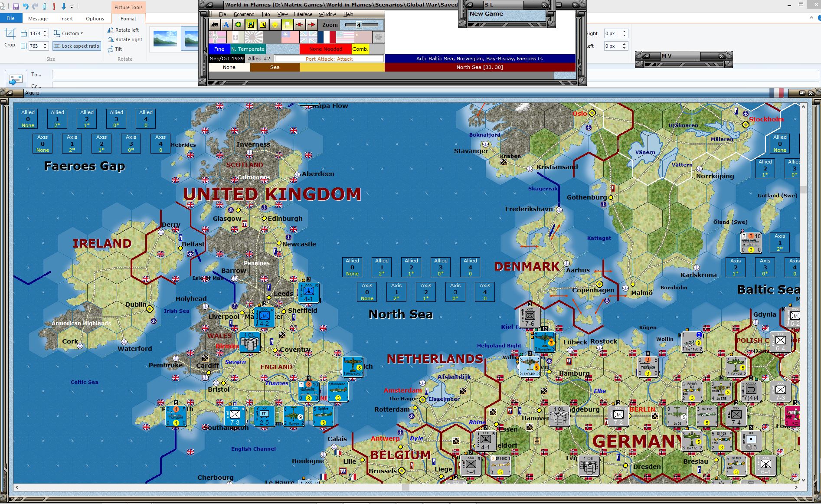This screenshot has width=821, height=504.
Task: Click the blue letter A toolbar icon
Action: [226, 25]
